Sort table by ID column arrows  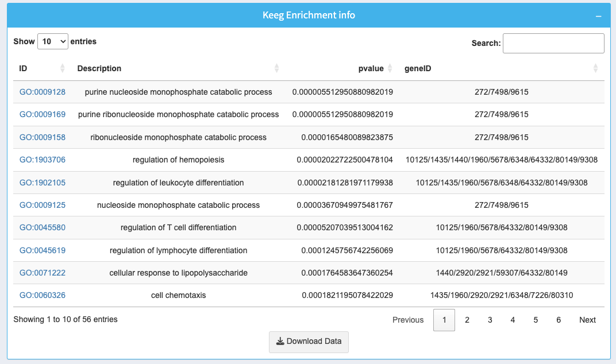point(63,68)
